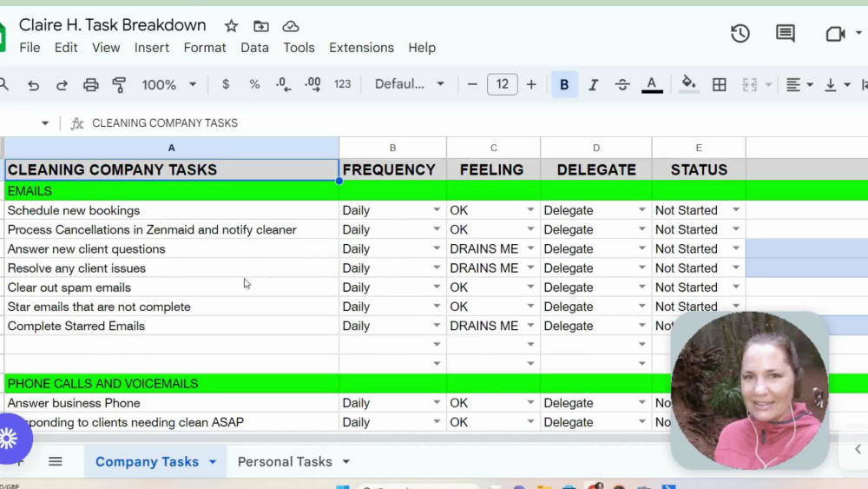The image size is (868, 489).
Task: Open the text color picker
Action: 652,85
